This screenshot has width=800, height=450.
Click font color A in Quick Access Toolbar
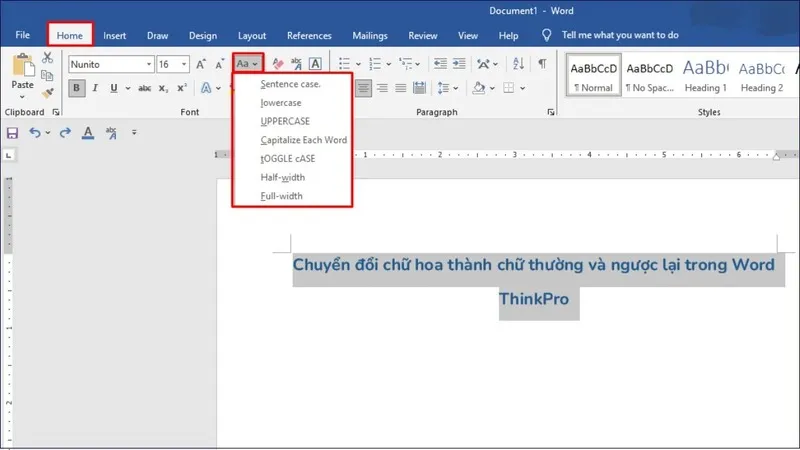pyautogui.click(x=88, y=133)
